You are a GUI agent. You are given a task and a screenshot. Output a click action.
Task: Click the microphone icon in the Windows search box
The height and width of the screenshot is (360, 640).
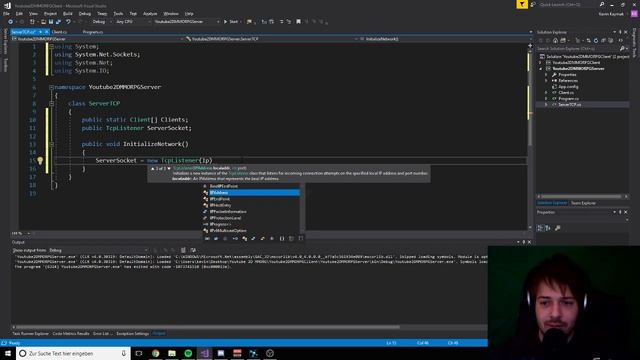point(124,353)
